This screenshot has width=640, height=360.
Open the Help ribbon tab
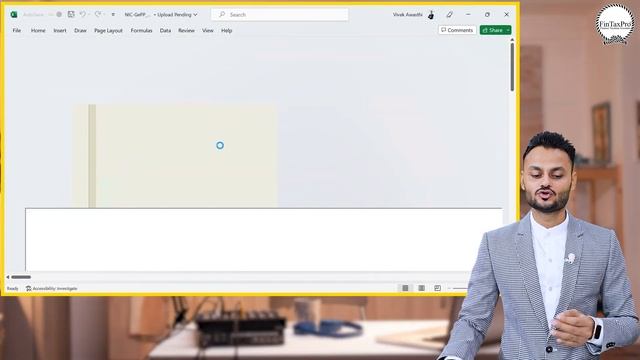[227, 30]
